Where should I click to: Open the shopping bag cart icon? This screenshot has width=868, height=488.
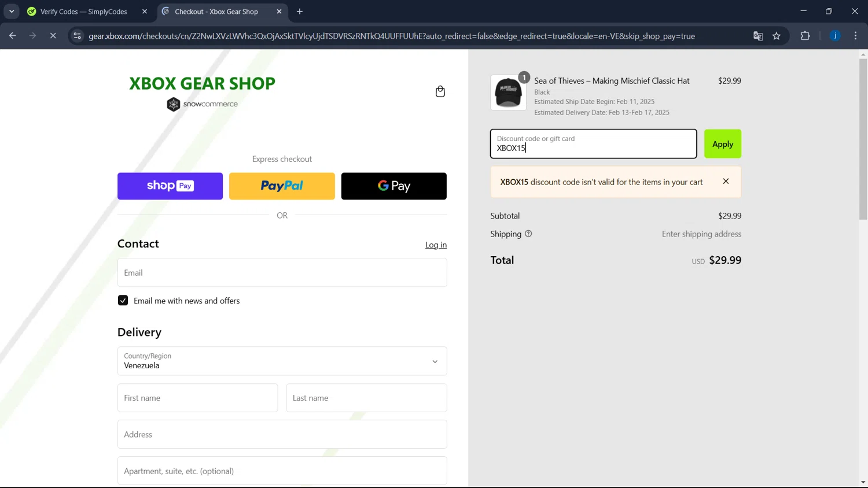pyautogui.click(x=440, y=91)
